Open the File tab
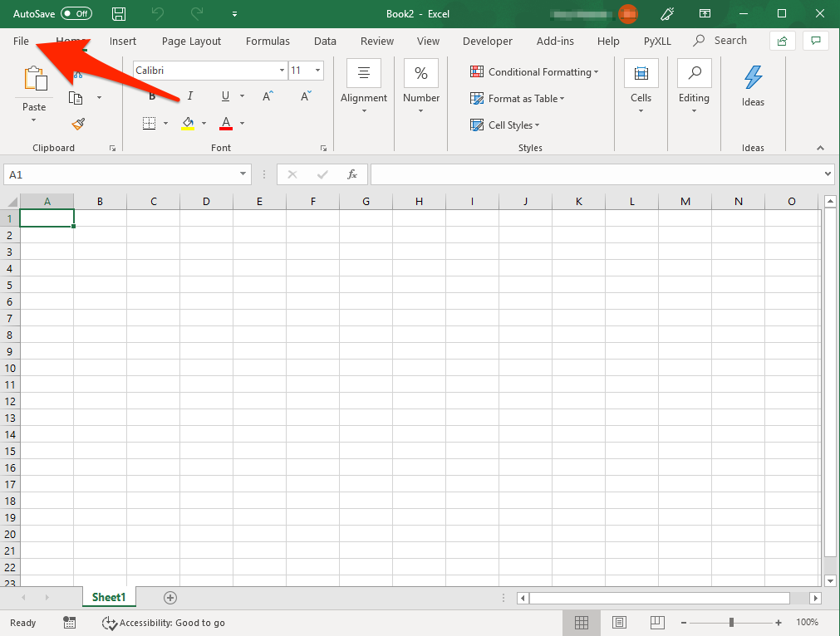840x636 pixels. pyautogui.click(x=21, y=42)
